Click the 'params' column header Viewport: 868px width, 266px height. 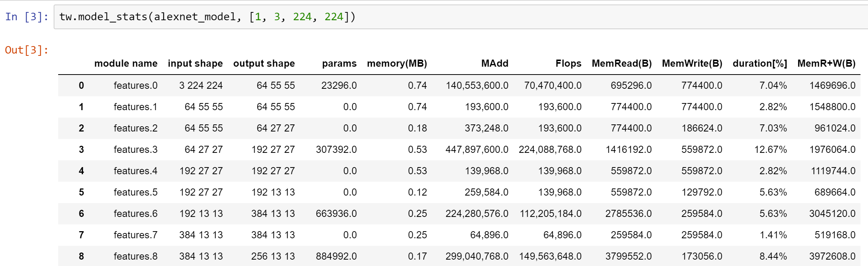tap(339, 63)
